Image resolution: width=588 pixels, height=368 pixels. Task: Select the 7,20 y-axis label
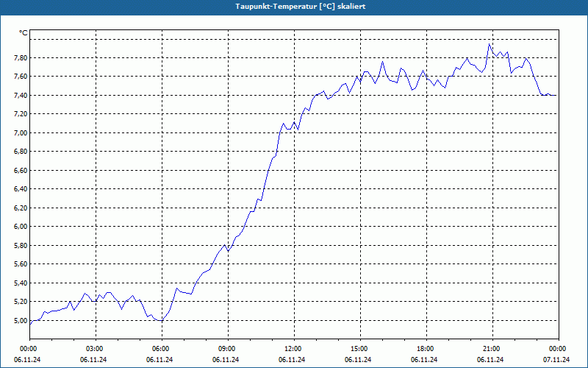tap(21, 114)
